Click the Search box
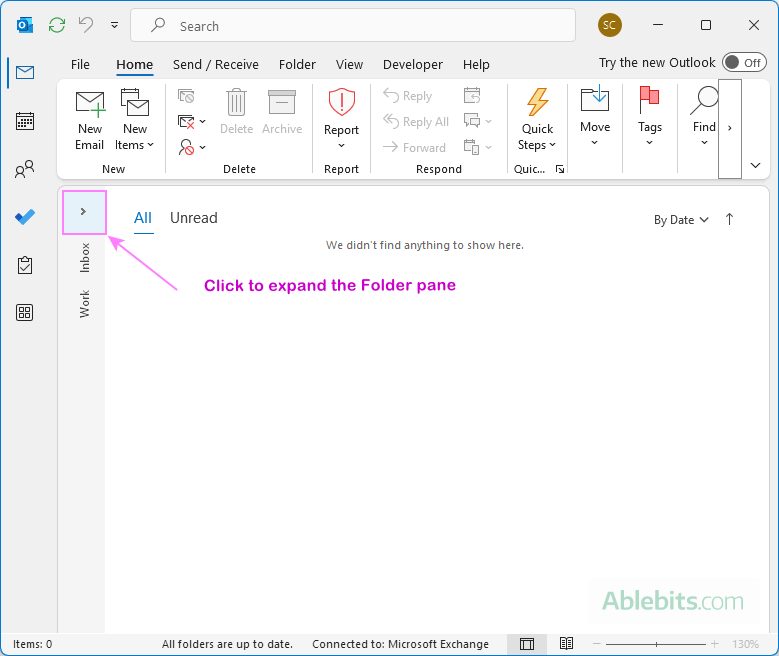The height and width of the screenshot is (656, 779). coord(353,25)
